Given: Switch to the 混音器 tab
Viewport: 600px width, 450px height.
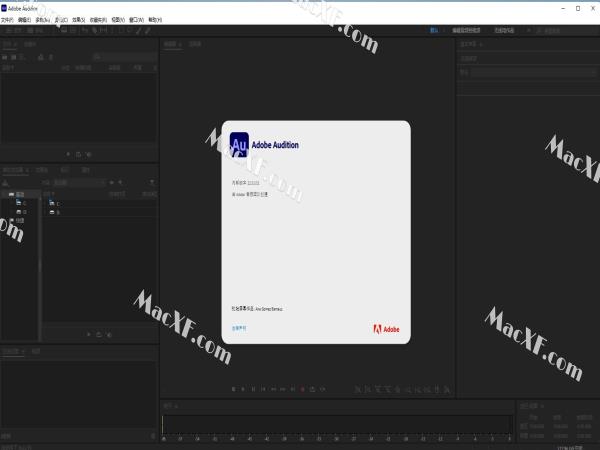Looking at the screenshot, I should tap(195, 44).
